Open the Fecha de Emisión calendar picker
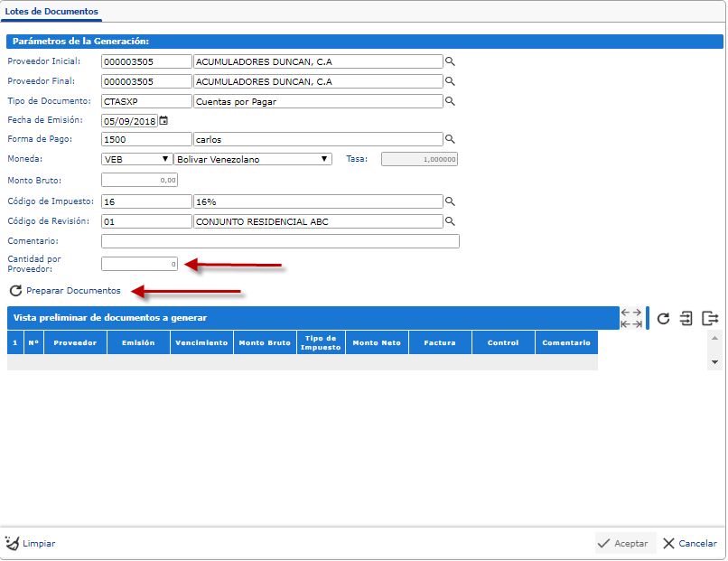The width and height of the screenshot is (728, 561). click(x=164, y=120)
